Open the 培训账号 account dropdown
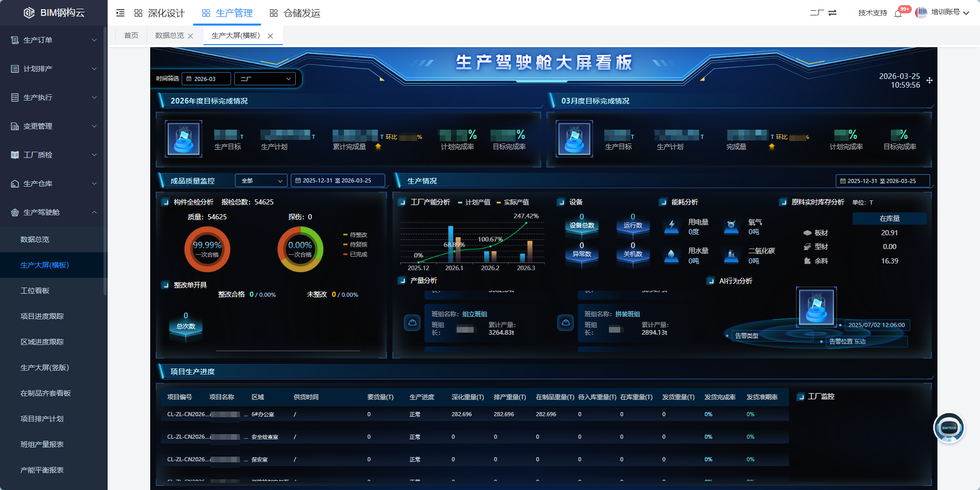980x490 pixels. 950,12
